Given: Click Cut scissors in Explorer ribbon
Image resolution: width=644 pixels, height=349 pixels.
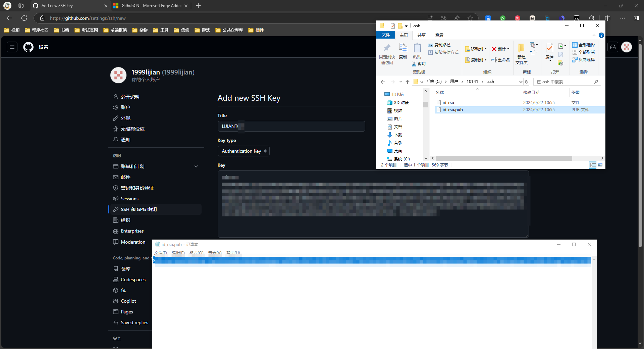Looking at the screenshot, I should 419,64.
